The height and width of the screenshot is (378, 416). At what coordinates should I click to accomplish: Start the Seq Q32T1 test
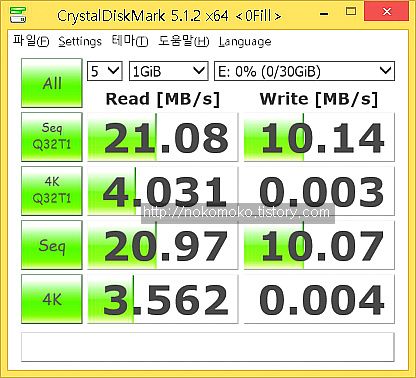click(52, 137)
